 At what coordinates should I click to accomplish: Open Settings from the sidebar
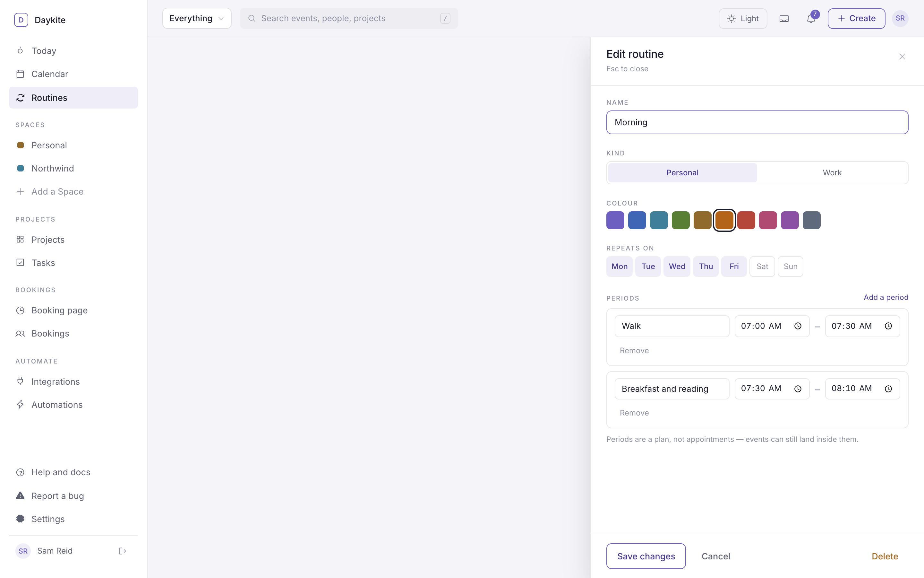[73, 519]
